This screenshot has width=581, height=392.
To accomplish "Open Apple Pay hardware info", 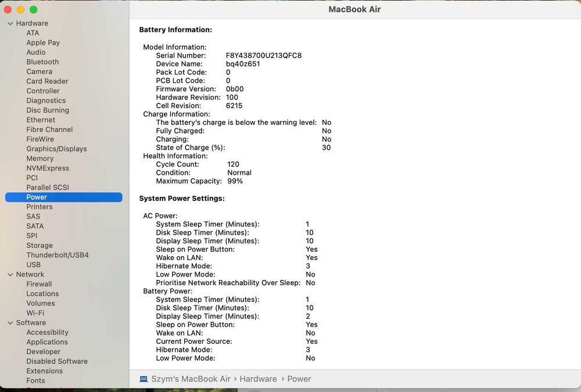I will tap(43, 42).
